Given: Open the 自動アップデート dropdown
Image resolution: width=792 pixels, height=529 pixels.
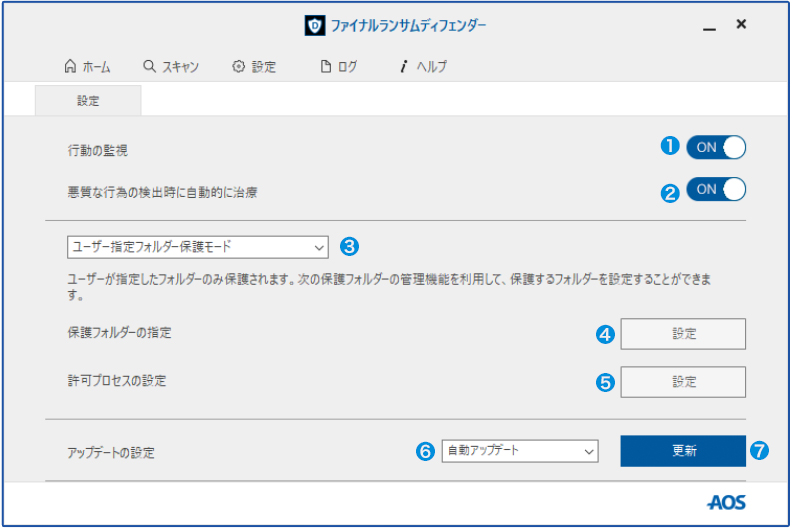Looking at the screenshot, I should 520,451.
